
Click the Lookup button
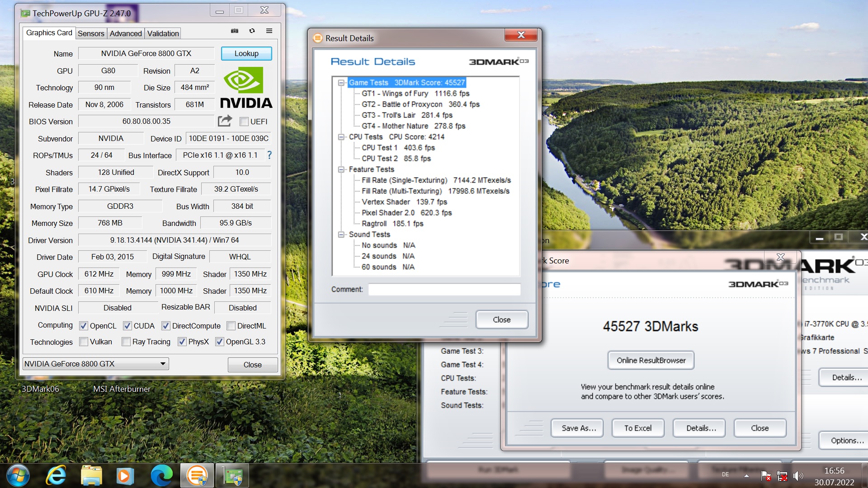246,53
